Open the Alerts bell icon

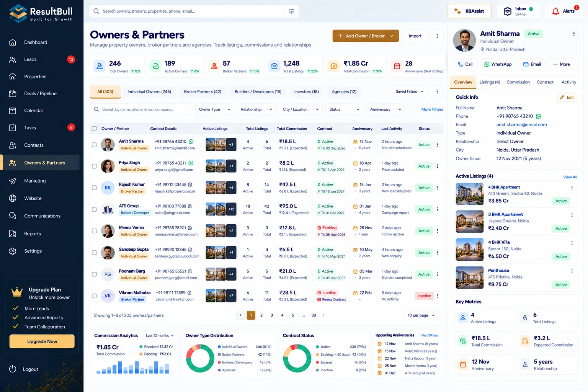pos(555,11)
